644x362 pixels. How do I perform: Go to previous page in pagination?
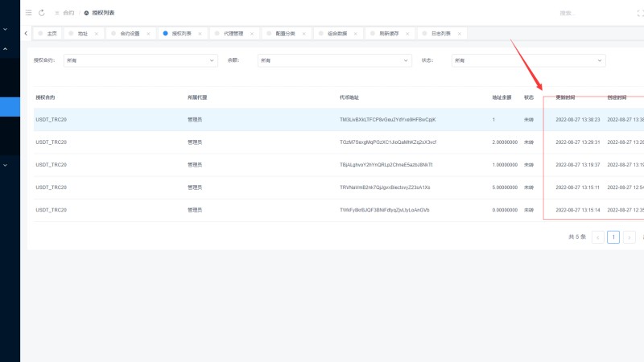[x=597, y=237]
